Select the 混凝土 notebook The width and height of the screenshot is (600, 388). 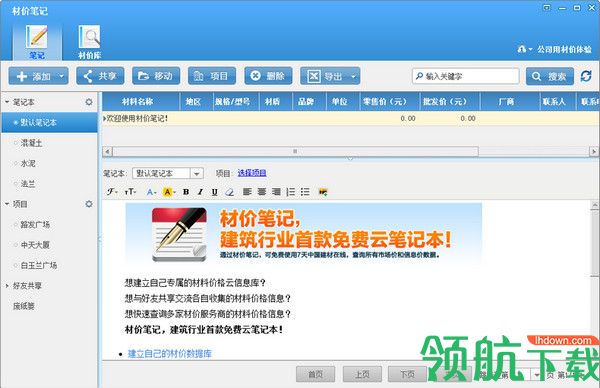(31, 143)
